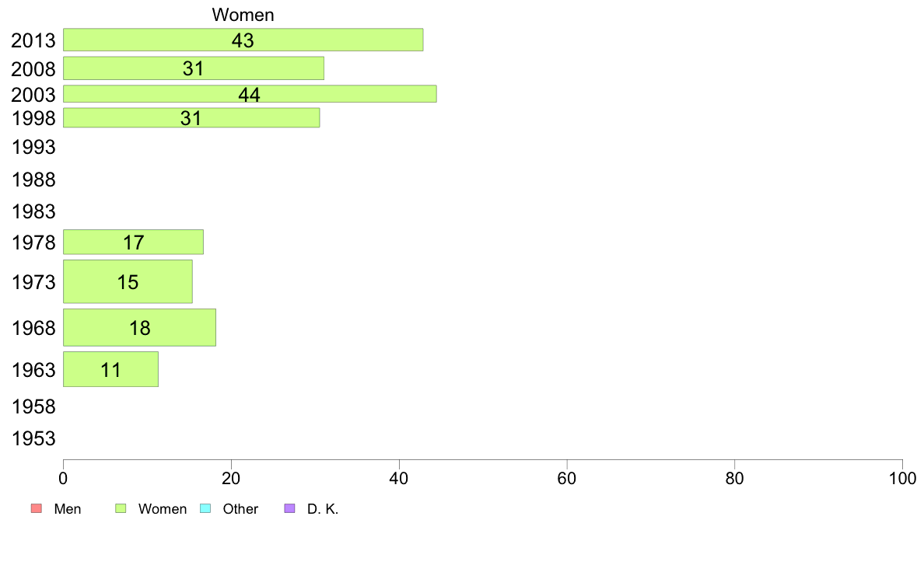Viewport: 924px width, 572px height.
Task: Click the Women chart title
Action: (243, 15)
